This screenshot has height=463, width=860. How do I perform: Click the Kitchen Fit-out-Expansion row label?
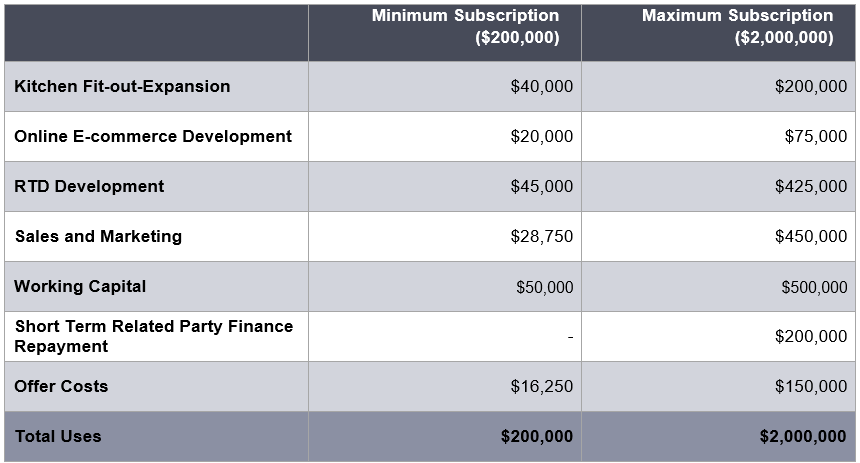[x=122, y=87]
